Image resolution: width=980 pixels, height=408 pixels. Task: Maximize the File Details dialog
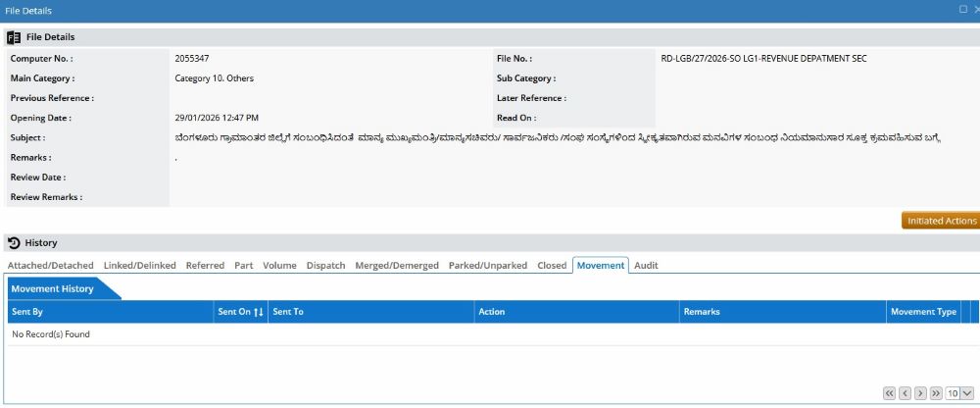click(962, 9)
